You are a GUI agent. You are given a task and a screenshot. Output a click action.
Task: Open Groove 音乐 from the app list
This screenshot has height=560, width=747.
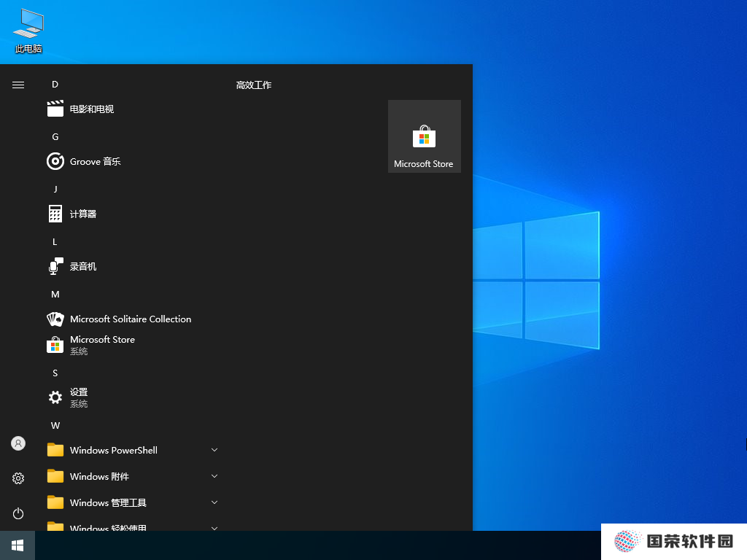[133, 161]
